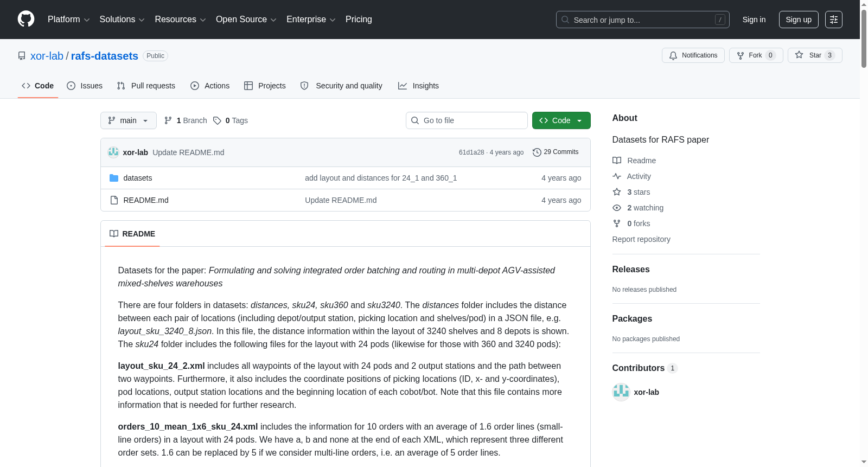Go to the Pricing page
The image size is (868, 467).
[359, 20]
